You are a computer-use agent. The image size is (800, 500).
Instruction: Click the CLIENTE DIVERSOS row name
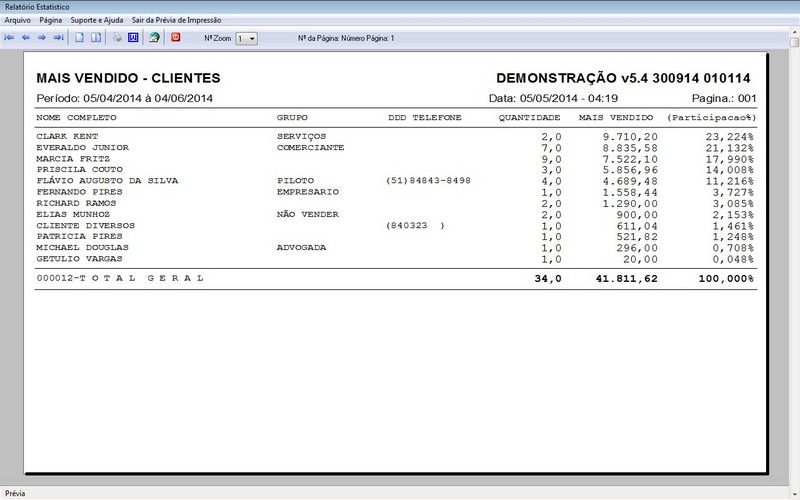click(86, 226)
